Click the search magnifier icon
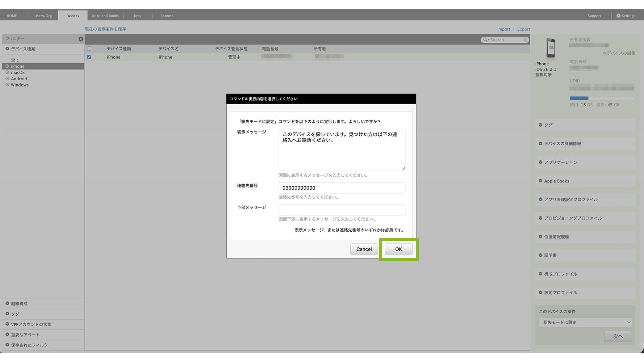 point(485,40)
